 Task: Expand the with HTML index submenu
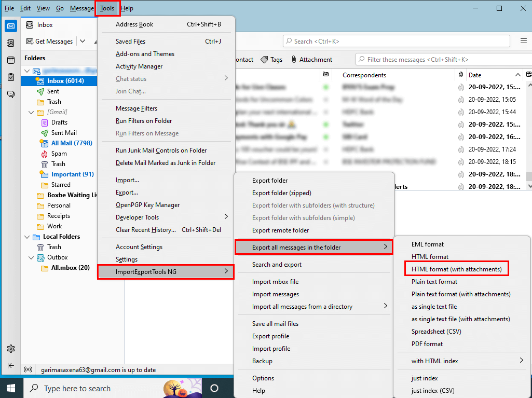462,361
